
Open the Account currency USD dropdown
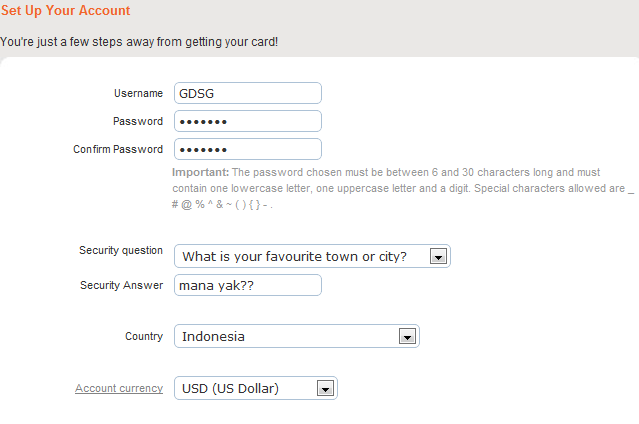click(244, 388)
